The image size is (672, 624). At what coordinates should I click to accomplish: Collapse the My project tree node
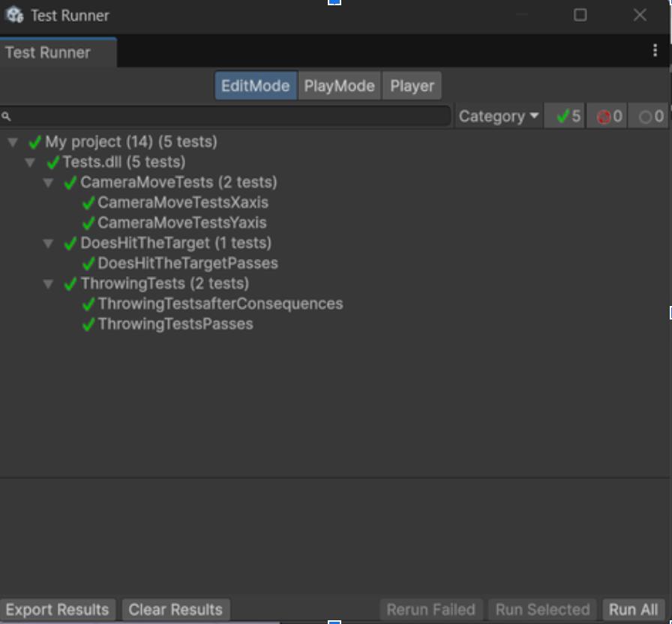pyautogui.click(x=13, y=142)
